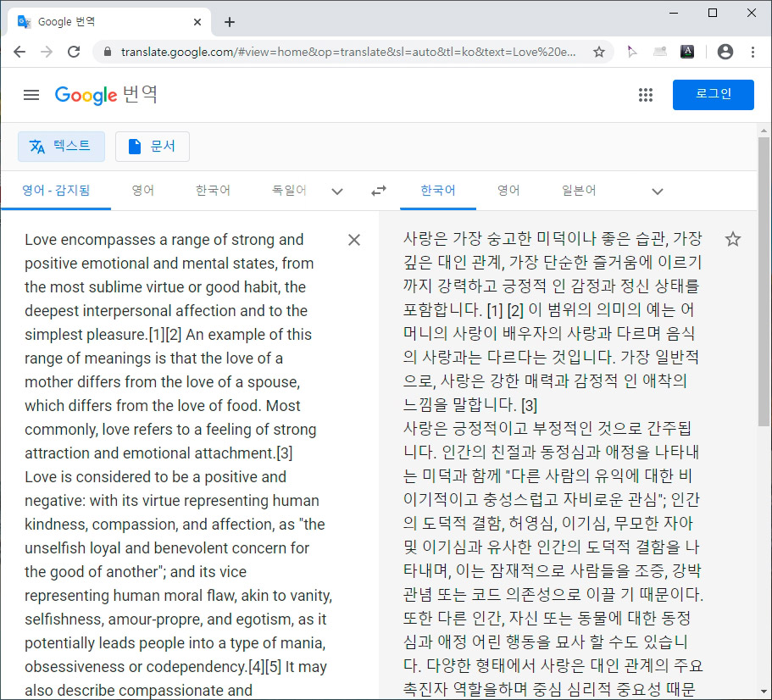The height and width of the screenshot is (700, 772).
Task: Open a new browser tab
Action: coord(230,22)
